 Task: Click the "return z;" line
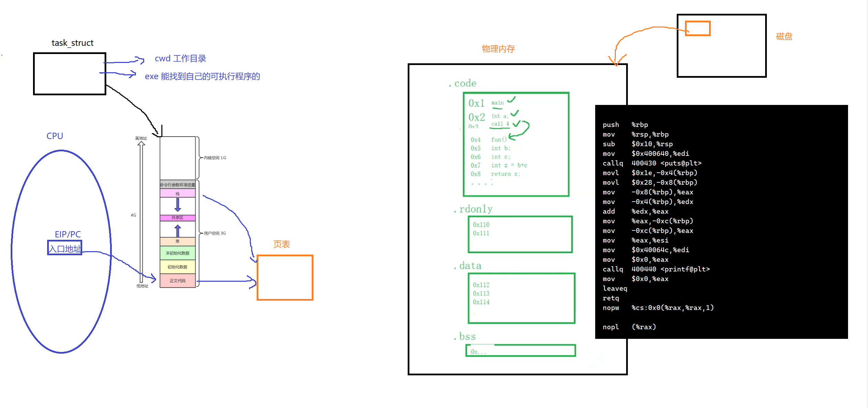[505, 174]
